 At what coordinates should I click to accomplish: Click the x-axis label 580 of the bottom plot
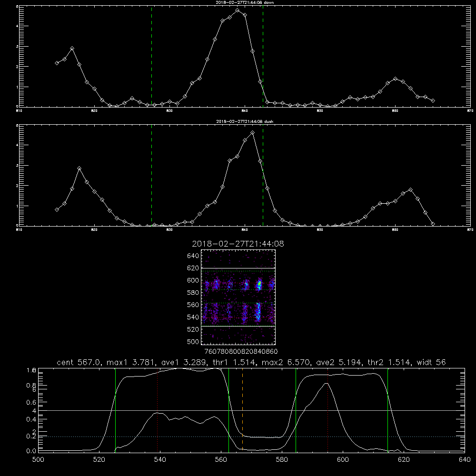(282, 459)
